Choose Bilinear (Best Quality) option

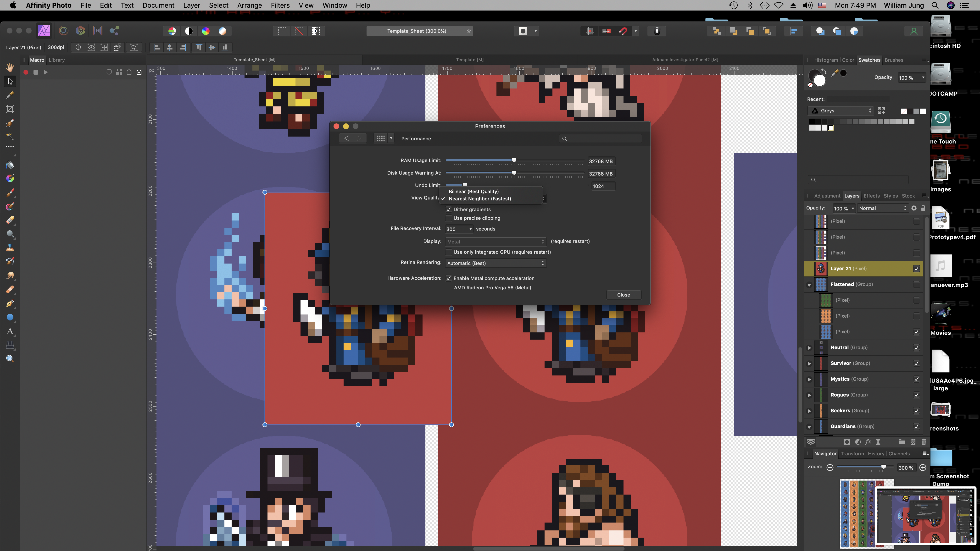(x=491, y=192)
